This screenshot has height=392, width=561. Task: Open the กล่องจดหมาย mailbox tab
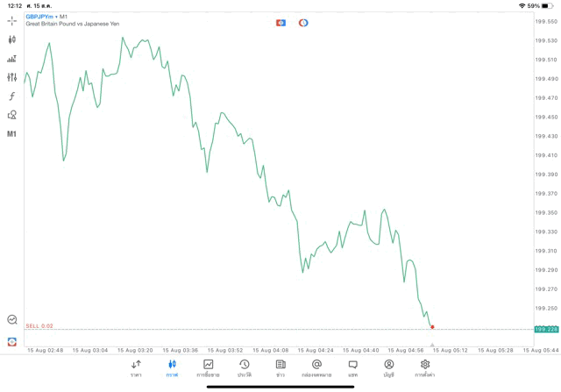[316, 368]
